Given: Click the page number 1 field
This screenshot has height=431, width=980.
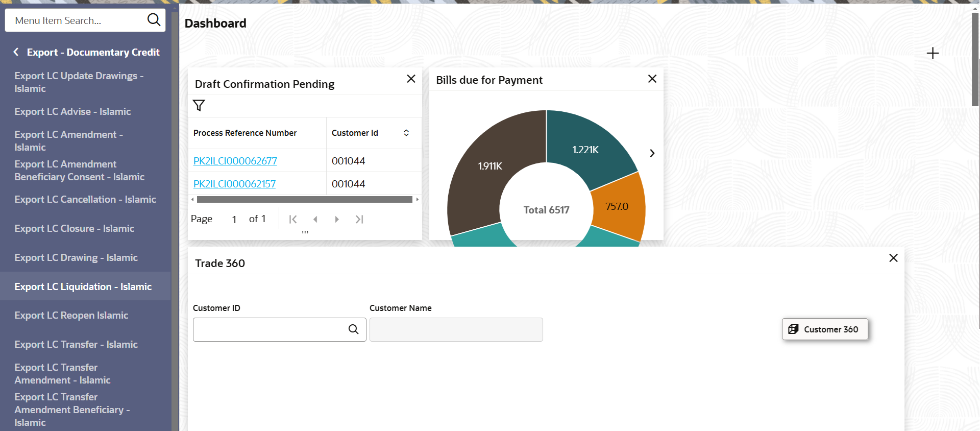Looking at the screenshot, I should click(x=234, y=220).
